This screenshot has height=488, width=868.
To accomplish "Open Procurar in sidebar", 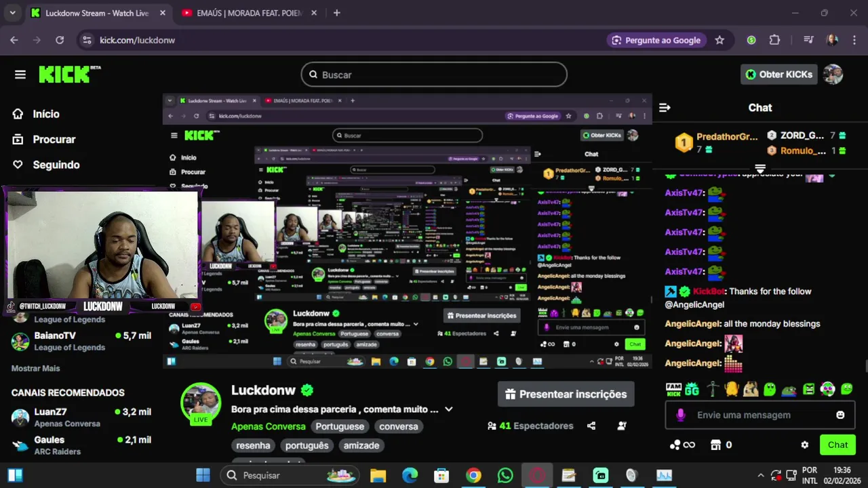I will click(54, 139).
